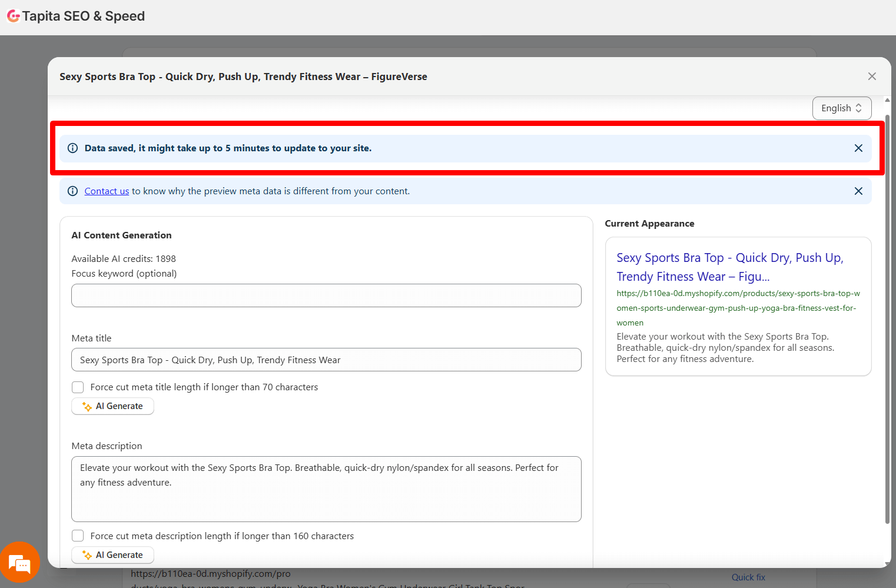This screenshot has height=588, width=896.
Task: Open the Contact us link
Action: [107, 191]
